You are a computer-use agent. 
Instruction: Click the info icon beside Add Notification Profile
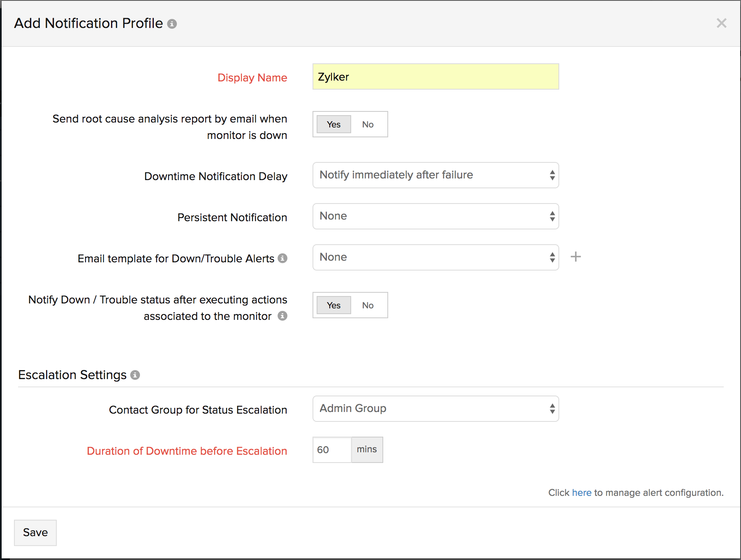coord(172,23)
